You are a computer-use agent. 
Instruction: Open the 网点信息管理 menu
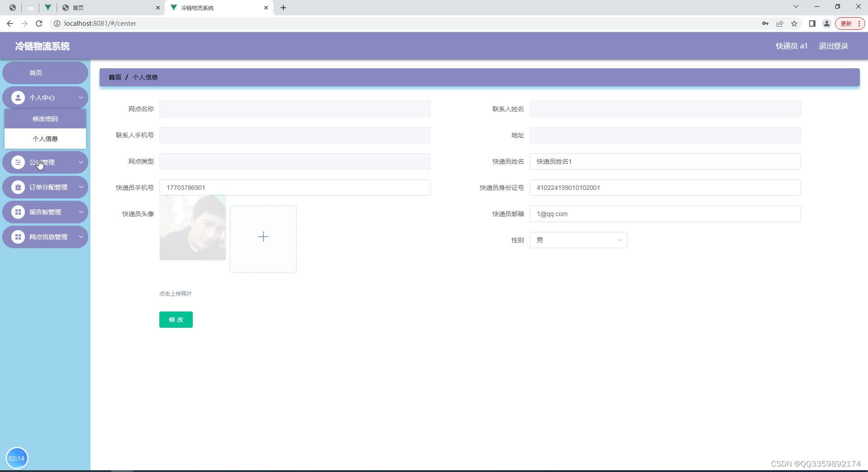(x=45, y=237)
